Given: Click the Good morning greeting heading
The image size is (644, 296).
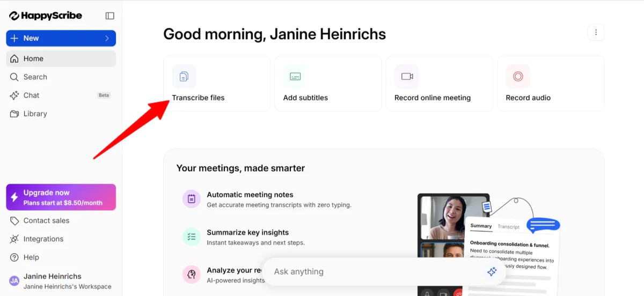Looking at the screenshot, I should [x=274, y=34].
